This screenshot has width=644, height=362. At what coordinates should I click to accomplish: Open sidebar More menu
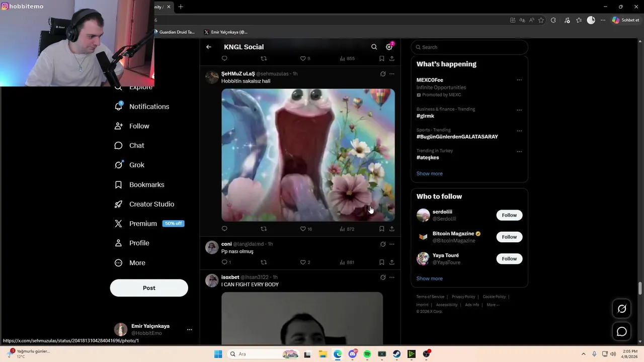130,263
